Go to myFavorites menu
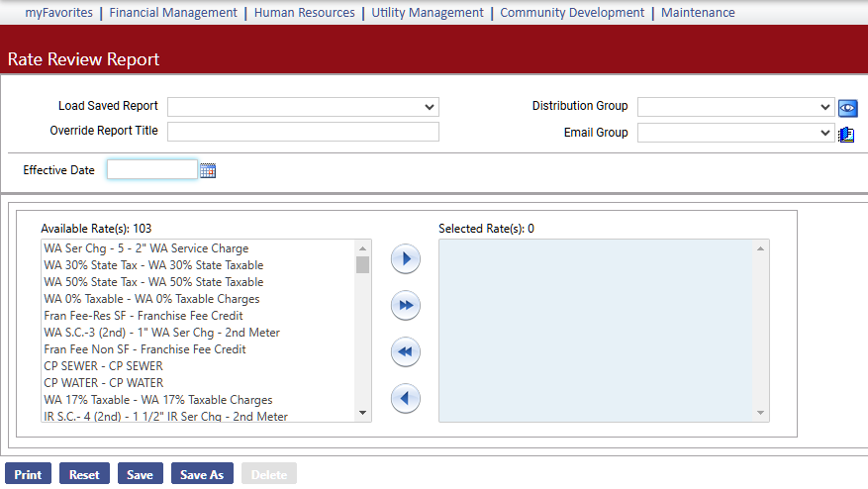 tap(58, 13)
